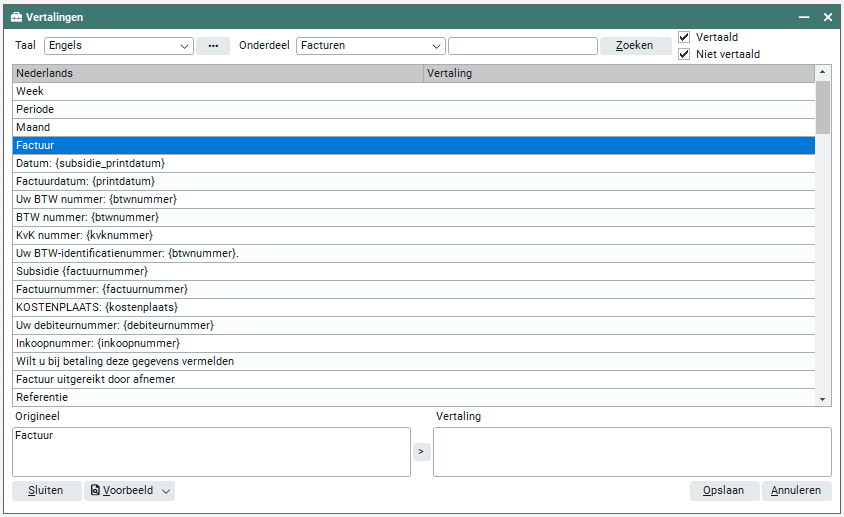Toggle the Niet vertaald checkbox
Screen dimensions: 844x517
[684, 54]
